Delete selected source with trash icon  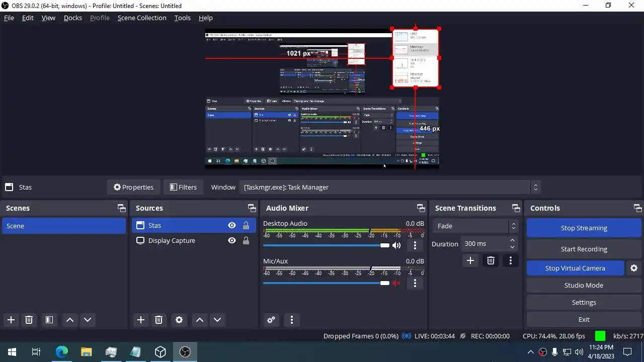(159, 320)
